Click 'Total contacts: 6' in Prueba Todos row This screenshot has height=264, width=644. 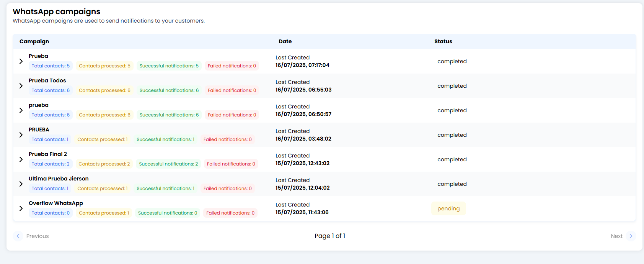pyautogui.click(x=51, y=90)
